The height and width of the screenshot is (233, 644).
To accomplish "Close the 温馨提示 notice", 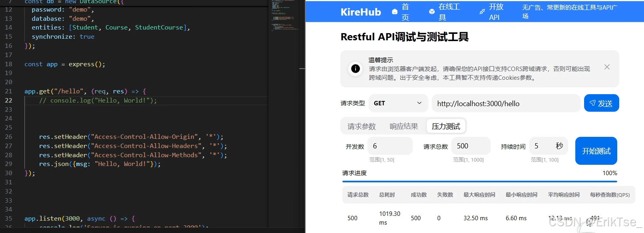I will click(x=607, y=67).
